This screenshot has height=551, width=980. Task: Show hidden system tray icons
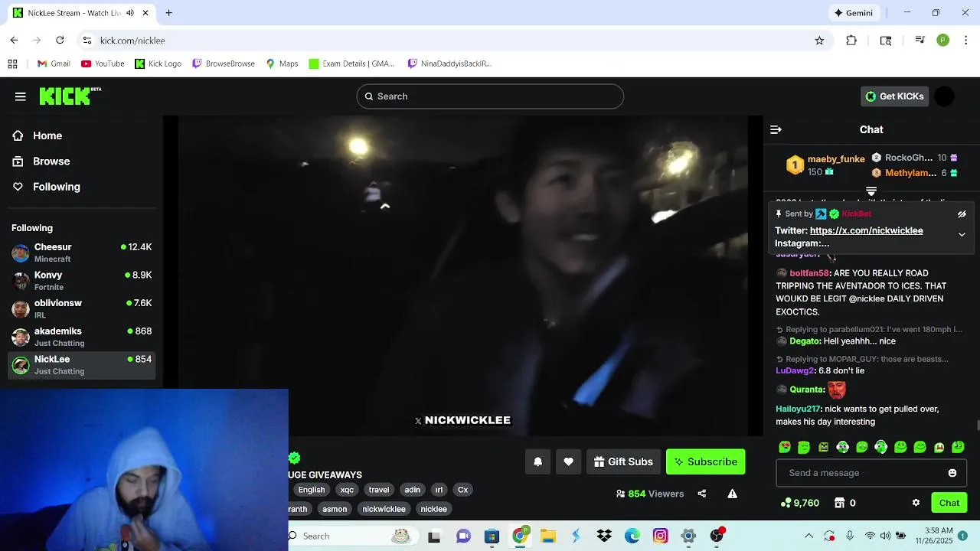click(x=808, y=536)
